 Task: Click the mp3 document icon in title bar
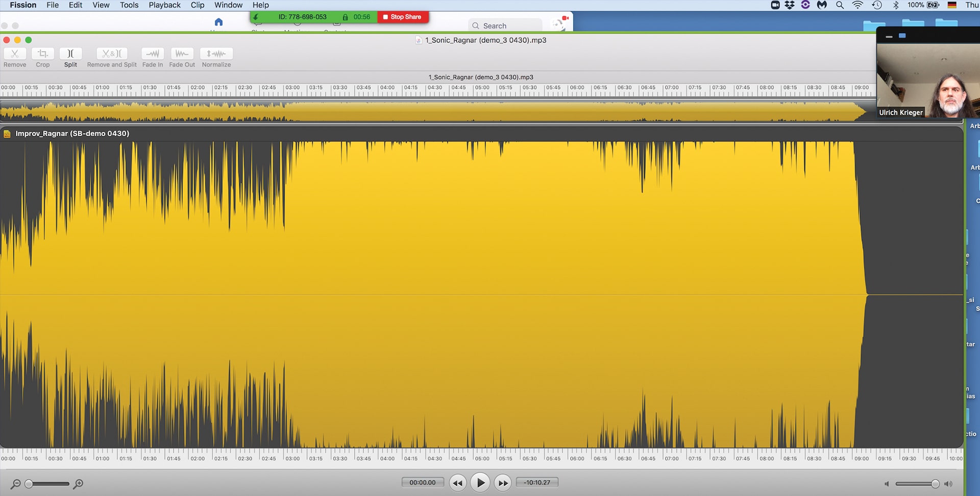pyautogui.click(x=419, y=40)
